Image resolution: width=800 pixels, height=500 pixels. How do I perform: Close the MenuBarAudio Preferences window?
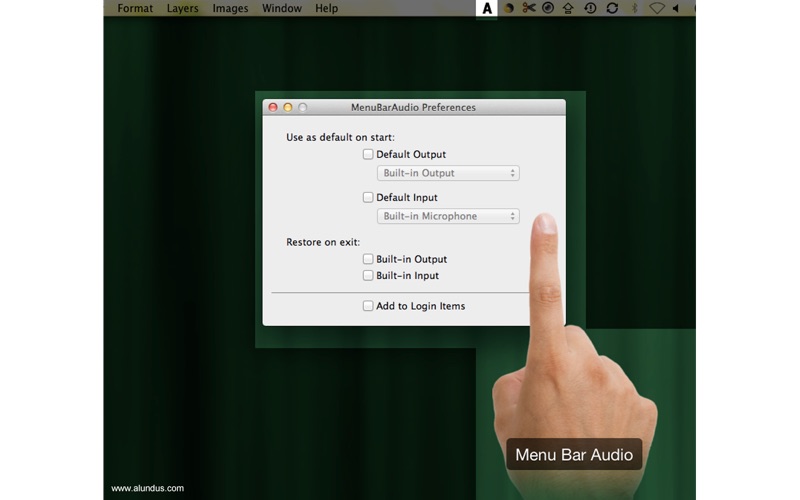click(x=273, y=107)
